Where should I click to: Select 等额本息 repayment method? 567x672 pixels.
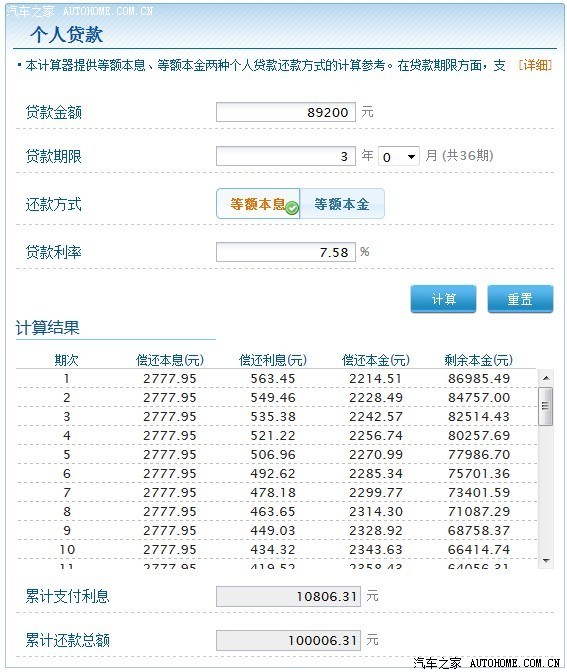click(x=258, y=204)
